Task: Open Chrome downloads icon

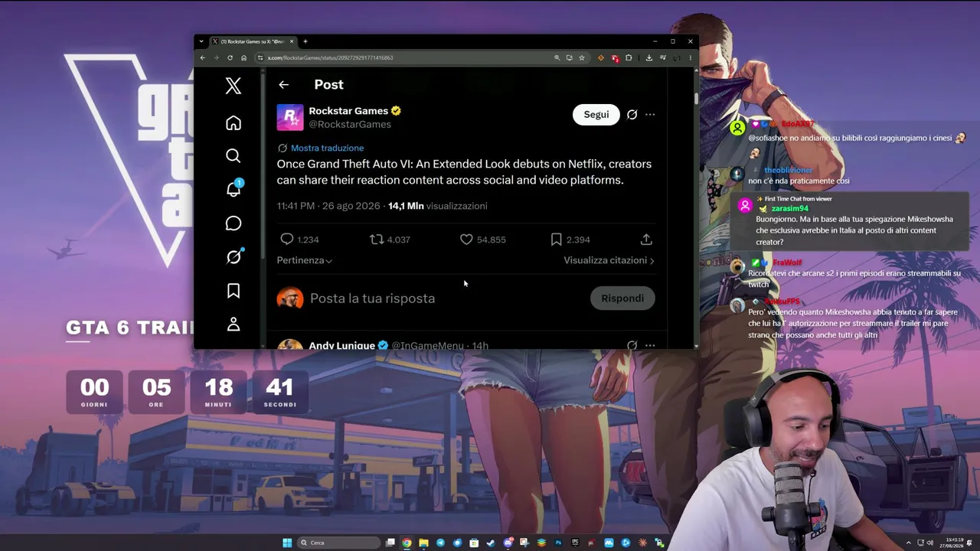Action: (x=648, y=57)
